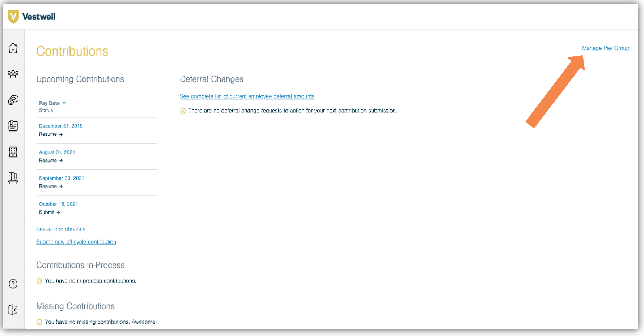This screenshot has width=644, height=336.
Task: Open the Help question mark icon
Action: [13, 284]
